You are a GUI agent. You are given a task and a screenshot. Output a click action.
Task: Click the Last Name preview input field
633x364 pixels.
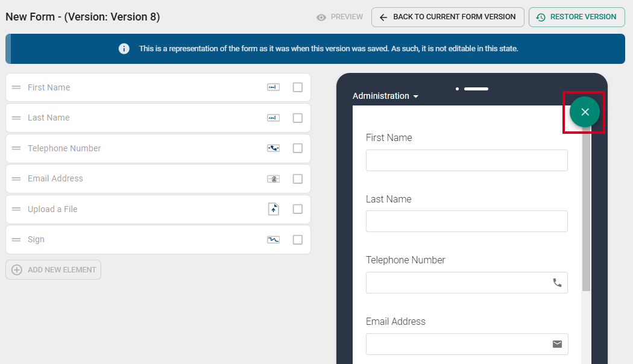467,221
